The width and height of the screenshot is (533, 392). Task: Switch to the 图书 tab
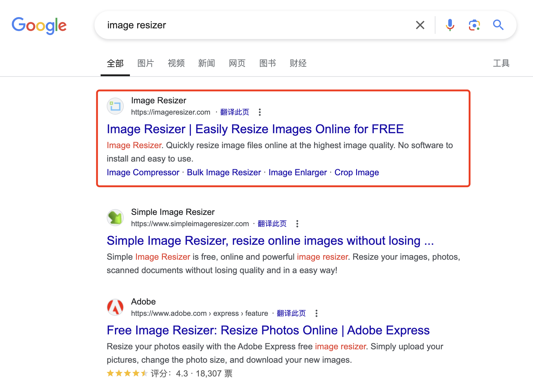[x=268, y=63]
